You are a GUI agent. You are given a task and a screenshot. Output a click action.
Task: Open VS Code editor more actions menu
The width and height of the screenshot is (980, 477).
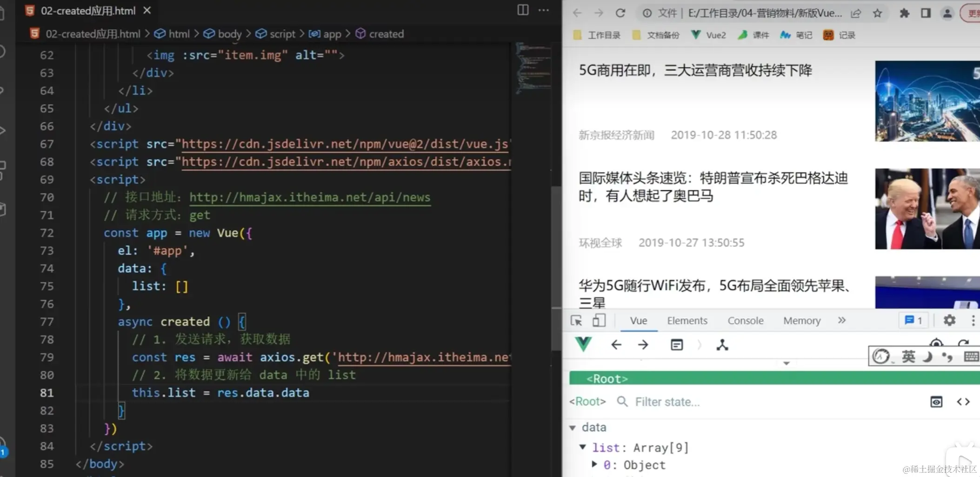(x=543, y=10)
